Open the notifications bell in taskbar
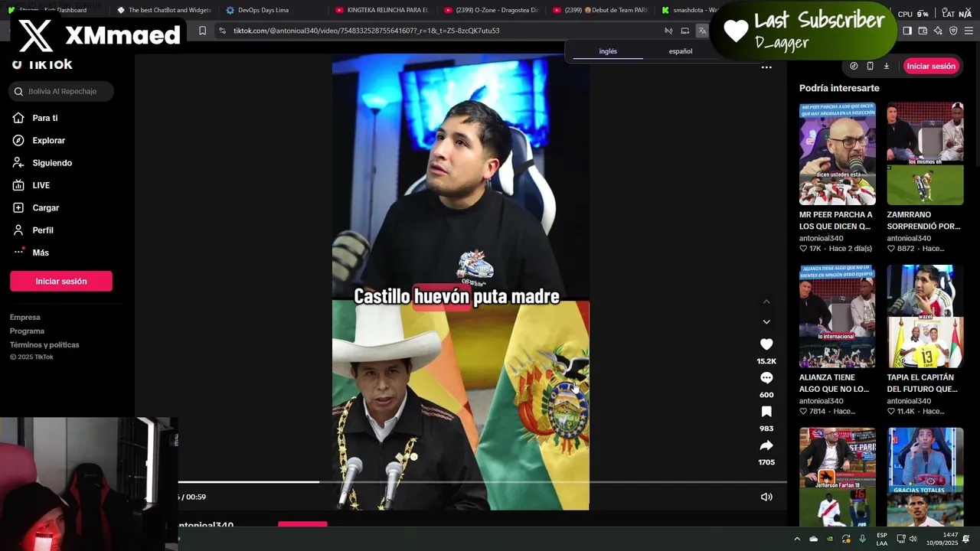The width and height of the screenshot is (980, 551). [x=966, y=539]
